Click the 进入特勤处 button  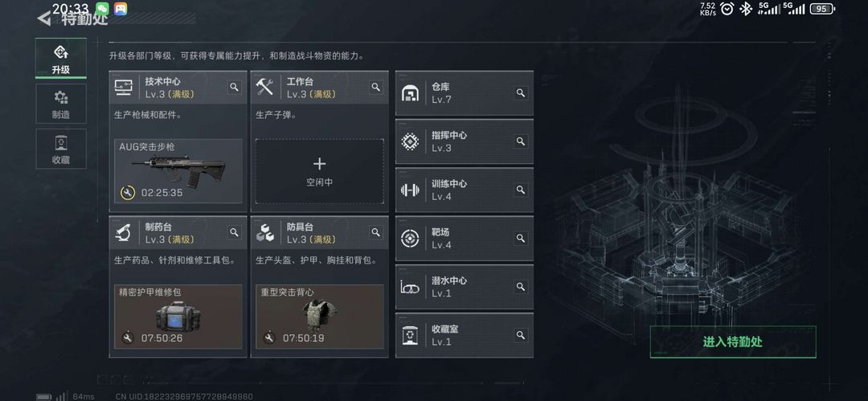(733, 342)
